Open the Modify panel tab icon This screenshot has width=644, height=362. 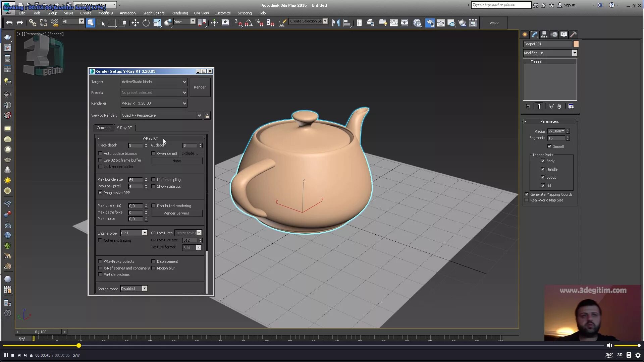(534, 35)
